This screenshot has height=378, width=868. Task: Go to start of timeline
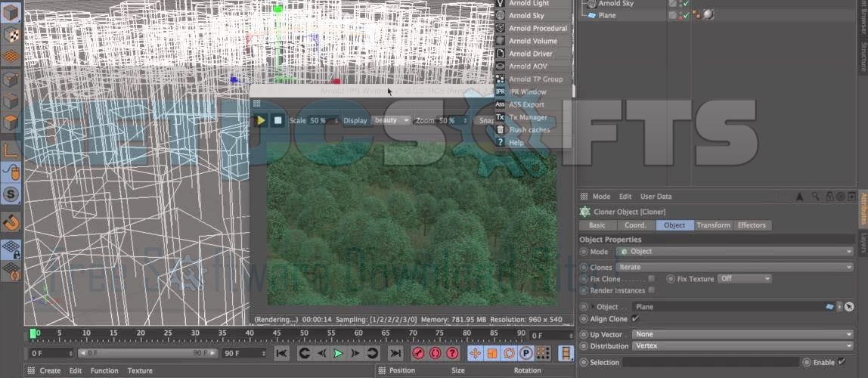click(282, 353)
